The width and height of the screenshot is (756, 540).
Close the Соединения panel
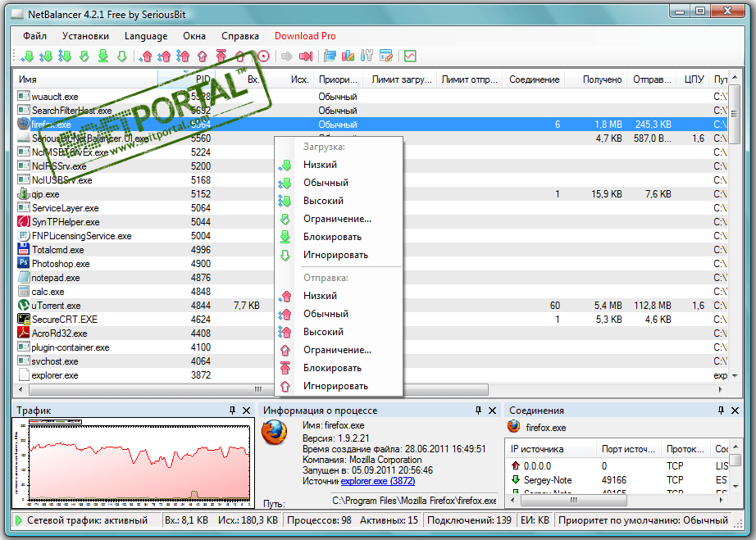[x=735, y=411]
